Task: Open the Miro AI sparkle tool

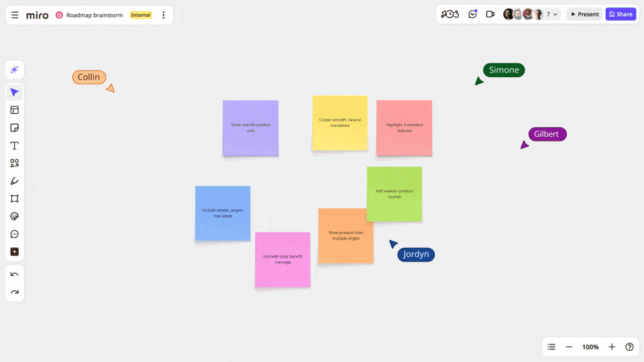Action: [15, 70]
